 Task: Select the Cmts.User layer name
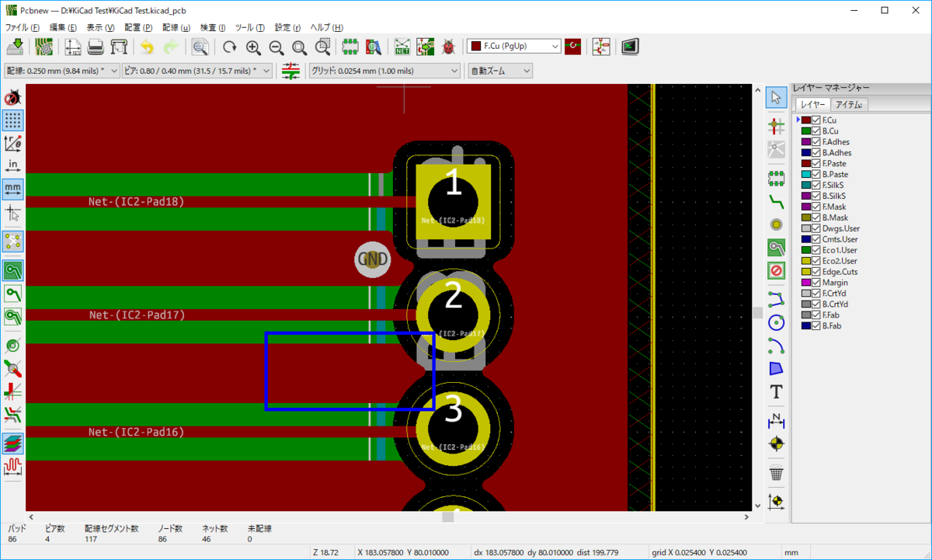coord(841,240)
